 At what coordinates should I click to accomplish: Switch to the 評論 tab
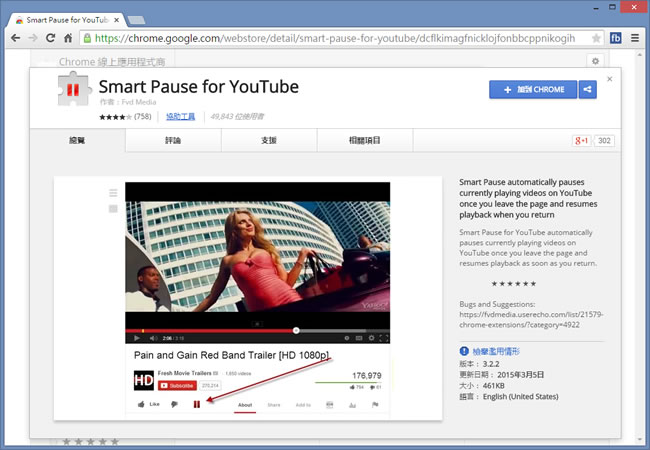click(x=173, y=141)
